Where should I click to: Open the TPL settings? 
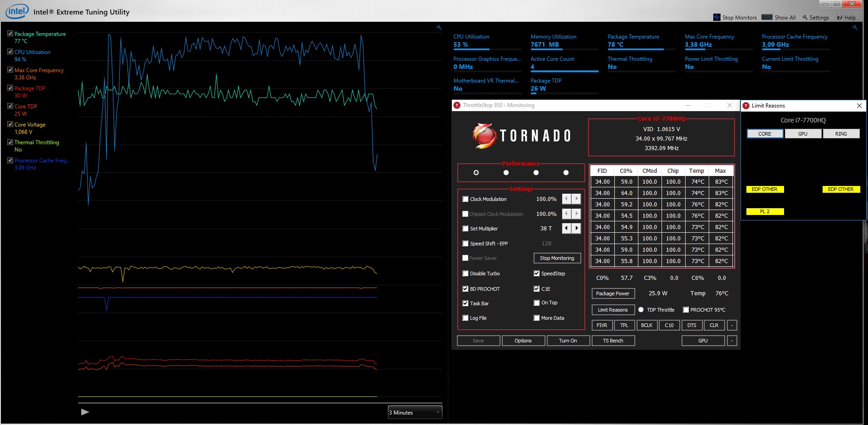[x=624, y=325]
